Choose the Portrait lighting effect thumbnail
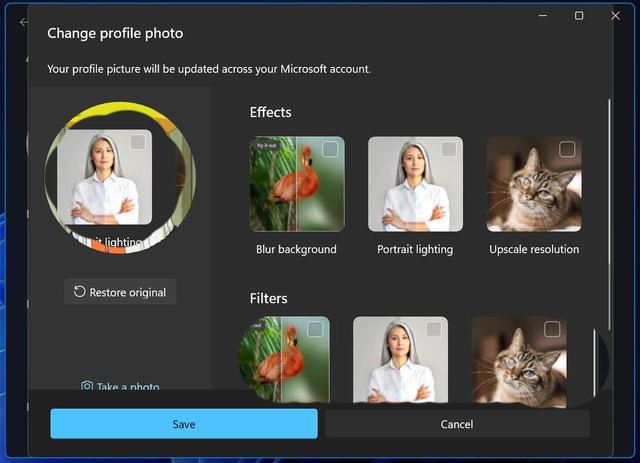 [415, 185]
